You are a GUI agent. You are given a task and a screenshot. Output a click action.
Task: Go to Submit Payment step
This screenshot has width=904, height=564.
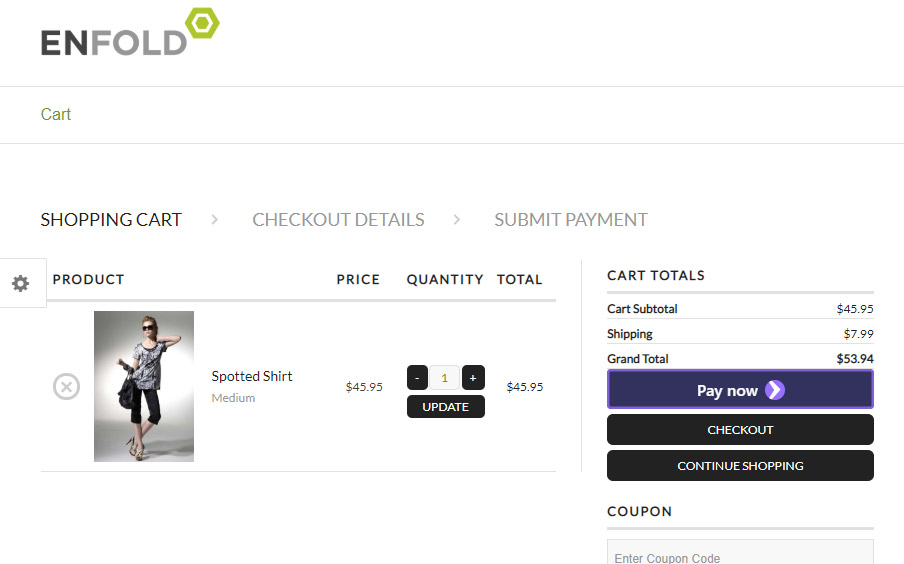[571, 220]
